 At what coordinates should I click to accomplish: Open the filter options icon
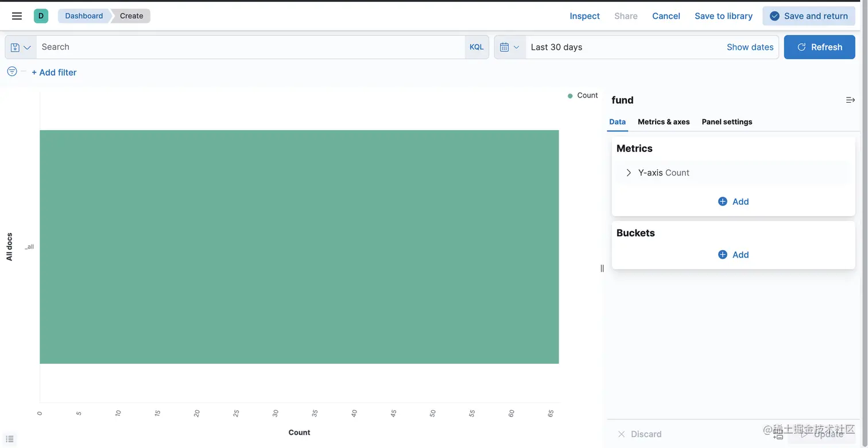pos(12,72)
